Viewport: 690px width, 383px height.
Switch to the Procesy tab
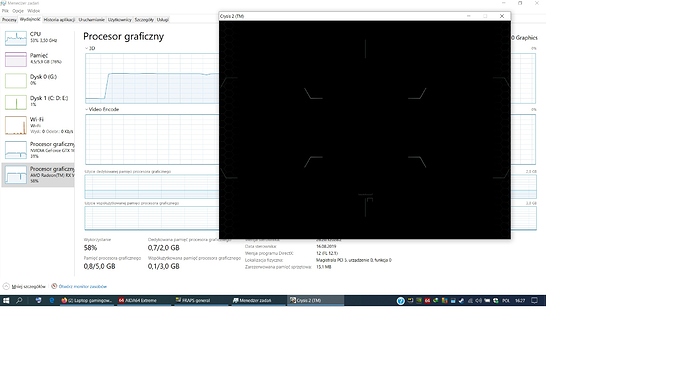(x=9, y=20)
